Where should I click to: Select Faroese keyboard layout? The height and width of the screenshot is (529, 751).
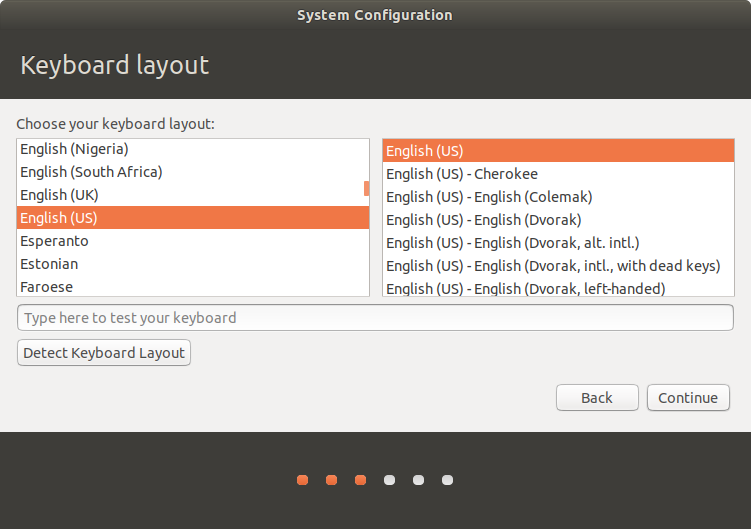pos(46,286)
